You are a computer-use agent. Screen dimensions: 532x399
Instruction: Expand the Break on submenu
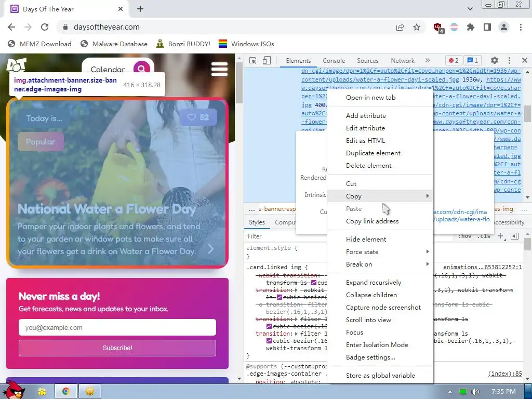tap(380, 264)
